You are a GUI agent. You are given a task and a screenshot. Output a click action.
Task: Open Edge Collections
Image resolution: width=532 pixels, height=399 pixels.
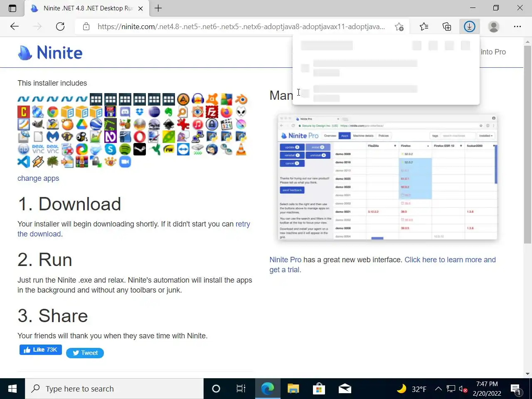447,27
